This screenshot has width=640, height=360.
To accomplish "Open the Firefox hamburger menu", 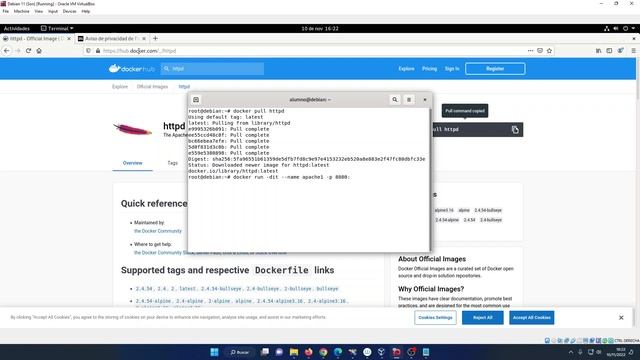I will tap(633, 51).
